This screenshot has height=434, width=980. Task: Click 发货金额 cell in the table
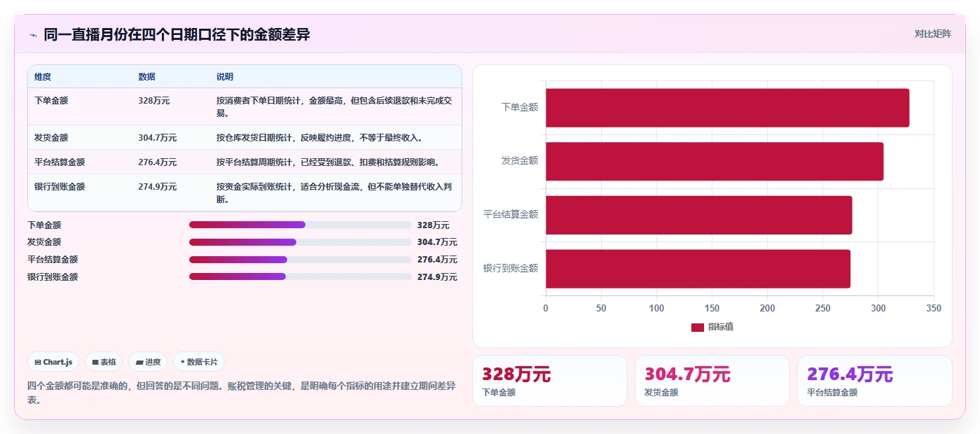coord(51,138)
